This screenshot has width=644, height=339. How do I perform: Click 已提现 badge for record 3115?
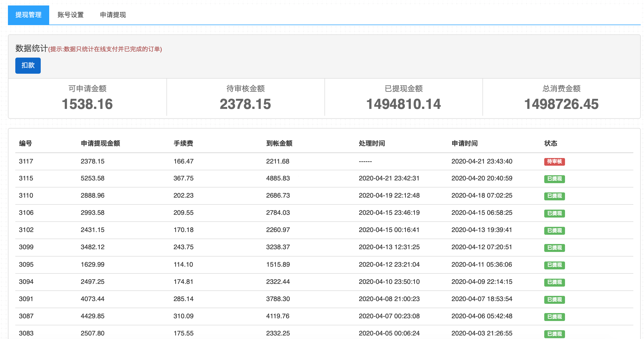tap(554, 179)
